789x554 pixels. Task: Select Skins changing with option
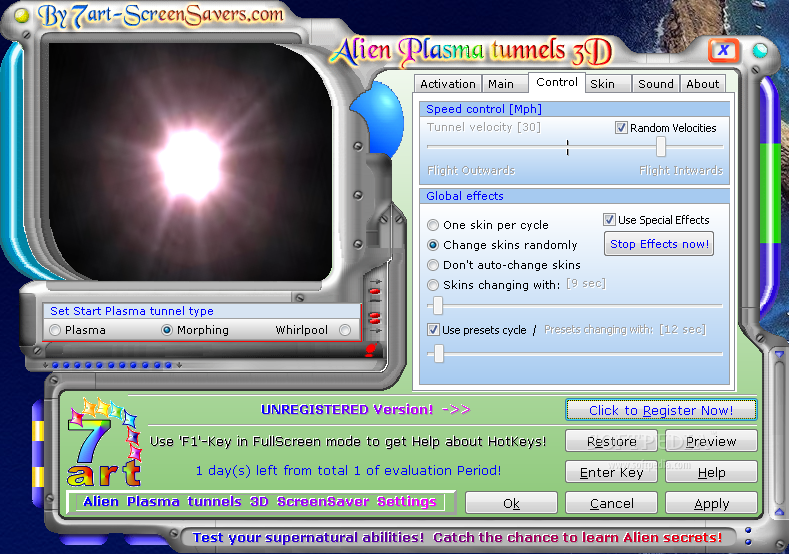click(433, 285)
